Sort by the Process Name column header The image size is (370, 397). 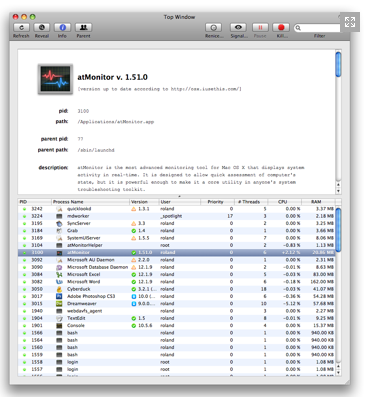point(90,202)
